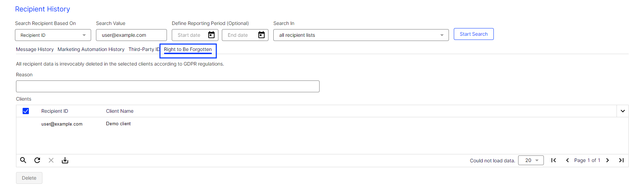Change the rows-per-page dropdown showing 20
This screenshot has height=188, width=644.
point(531,160)
